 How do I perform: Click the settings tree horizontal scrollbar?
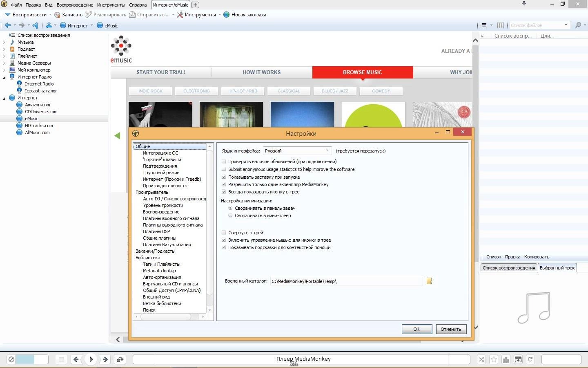tap(169, 316)
